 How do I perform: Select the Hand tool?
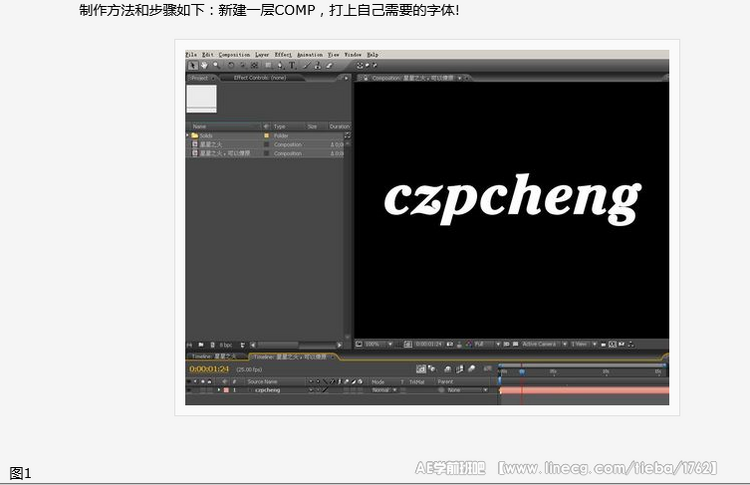tap(204, 66)
